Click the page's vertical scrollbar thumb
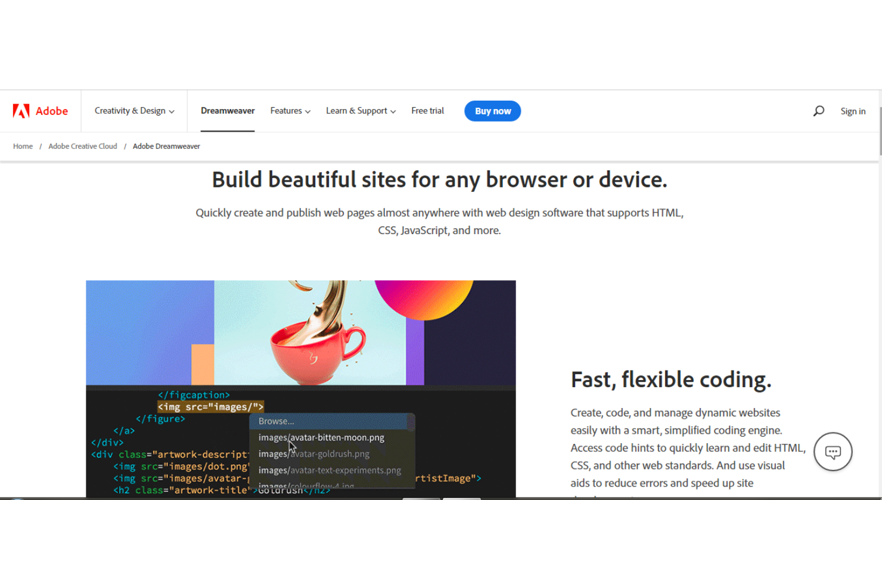This screenshot has height=588, width=882. tap(880, 131)
